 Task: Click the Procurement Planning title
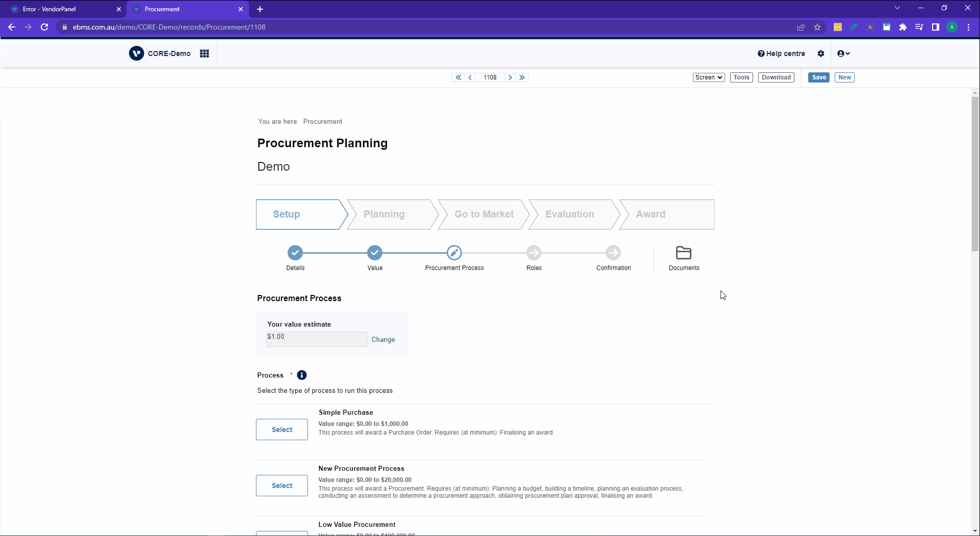pos(322,143)
